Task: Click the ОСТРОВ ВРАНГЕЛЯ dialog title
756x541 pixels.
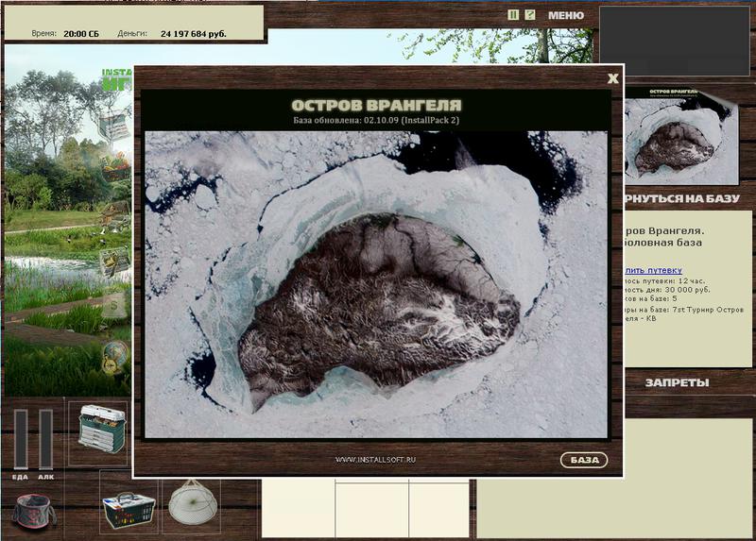Action: coord(376,106)
